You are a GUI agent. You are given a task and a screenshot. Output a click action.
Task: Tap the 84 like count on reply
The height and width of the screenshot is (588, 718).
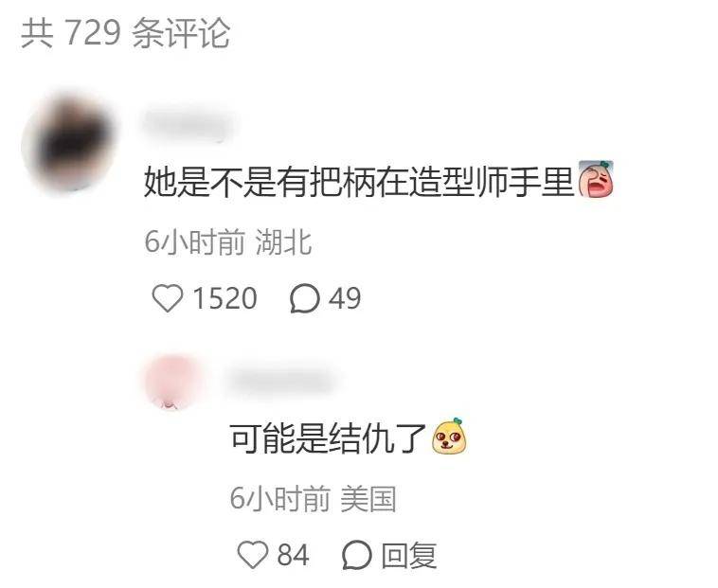[293, 555]
